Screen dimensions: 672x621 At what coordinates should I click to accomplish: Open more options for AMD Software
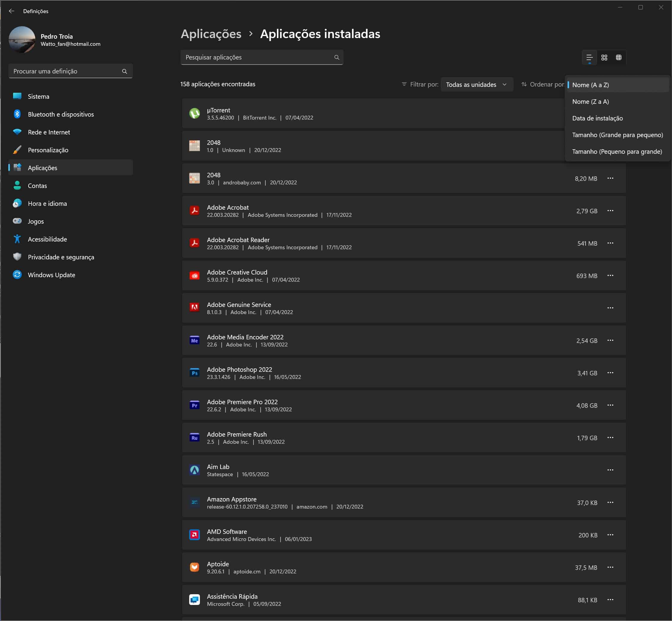(x=610, y=535)
